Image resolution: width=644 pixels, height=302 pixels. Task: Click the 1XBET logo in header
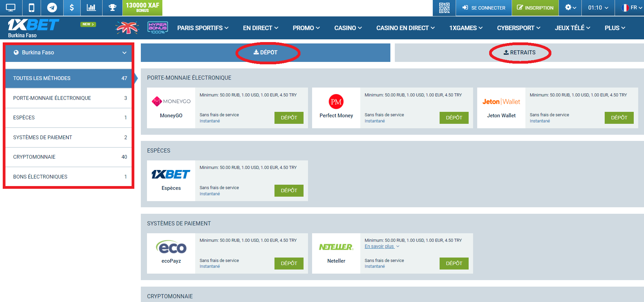click(x=33, y=25)
